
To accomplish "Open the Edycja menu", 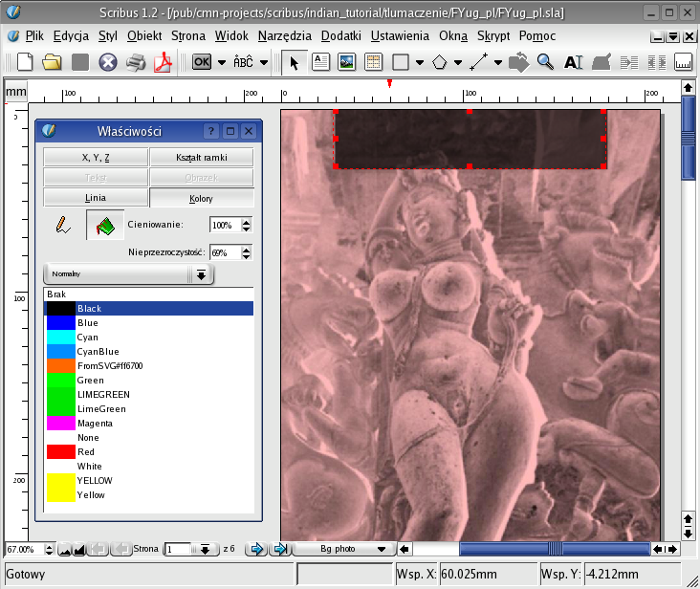I will [71, 35].
